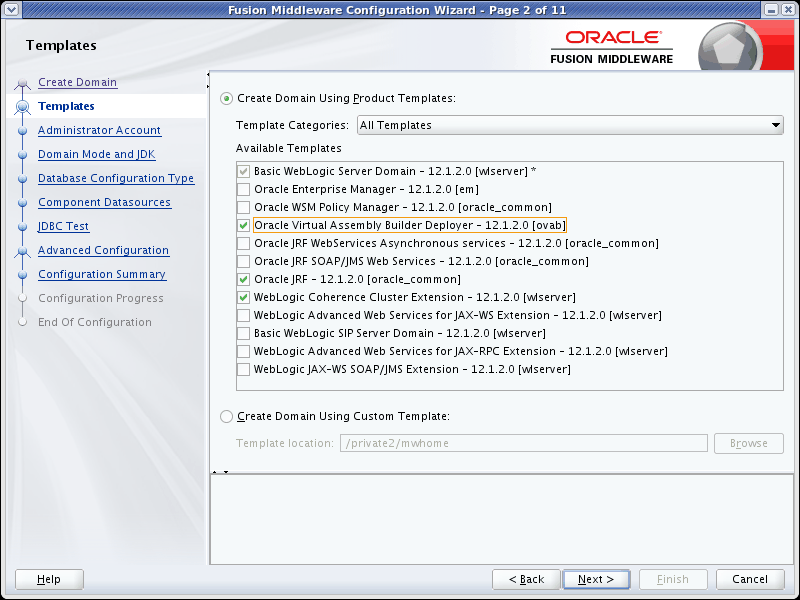Enable WebLogic JAX-WS SOAP/JMS Extension checkbox
The width and height of the screenshot is (800, 600).
coord(243,369)
